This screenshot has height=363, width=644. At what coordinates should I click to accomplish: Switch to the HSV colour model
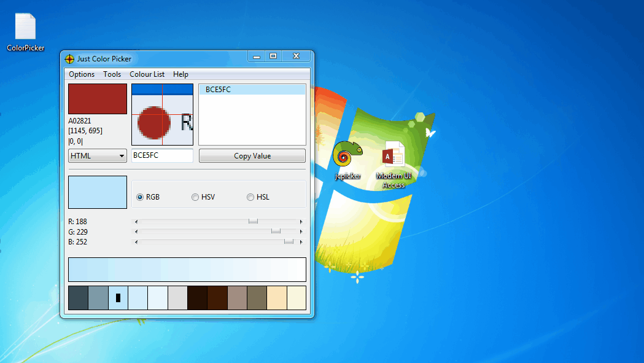pyautogui.click(x=195, y=197)
